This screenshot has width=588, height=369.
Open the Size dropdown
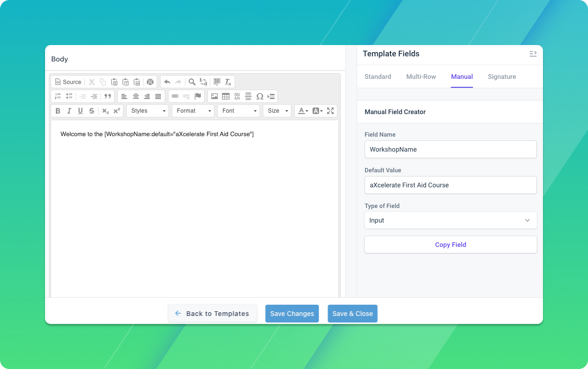277,111
